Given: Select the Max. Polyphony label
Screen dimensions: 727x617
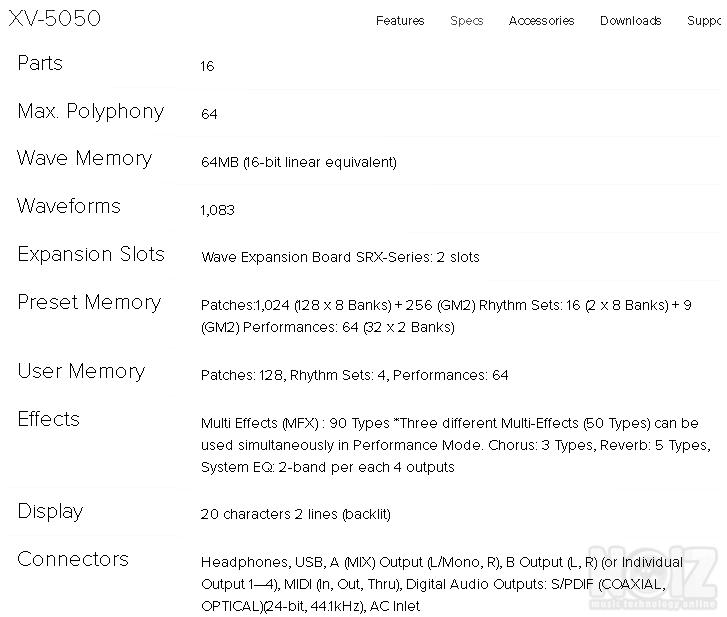Looking at the screenshot, I should pos(90,111).
